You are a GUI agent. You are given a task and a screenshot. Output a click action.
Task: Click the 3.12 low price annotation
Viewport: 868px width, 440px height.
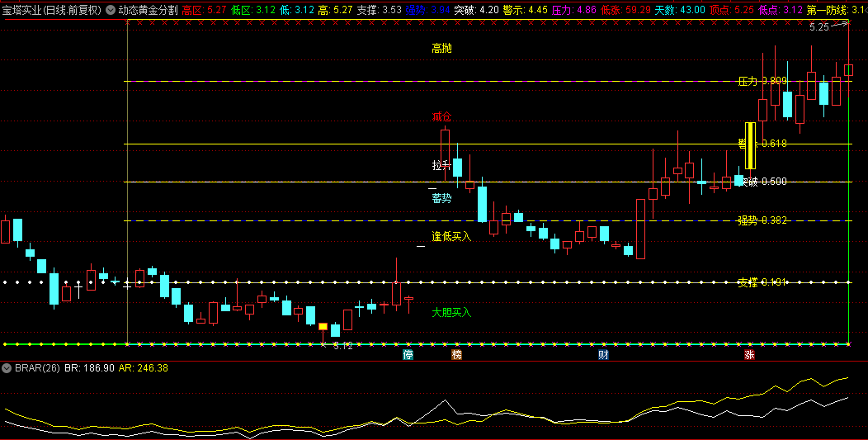point(343,346)
